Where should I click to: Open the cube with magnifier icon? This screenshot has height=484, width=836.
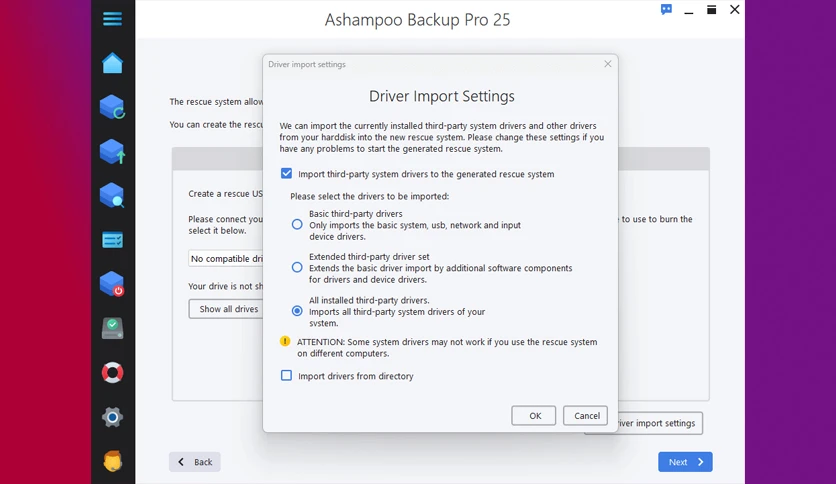[112, 196]
